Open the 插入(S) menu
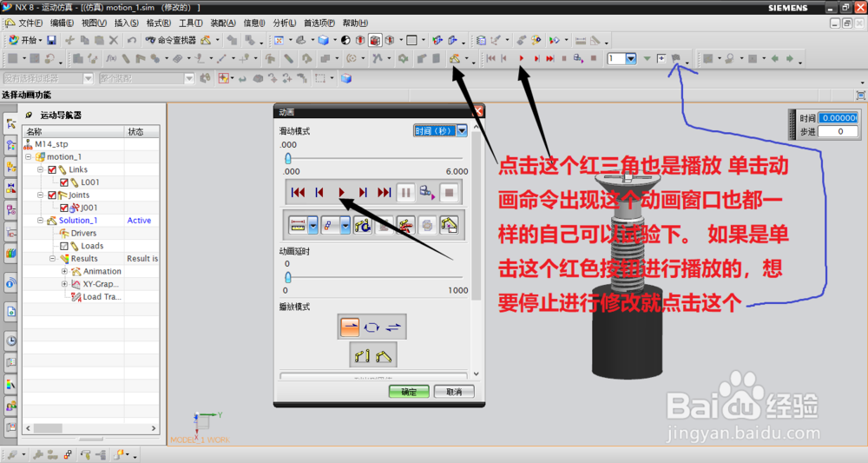This screenshot has width=868, height=463. [127, 23]
